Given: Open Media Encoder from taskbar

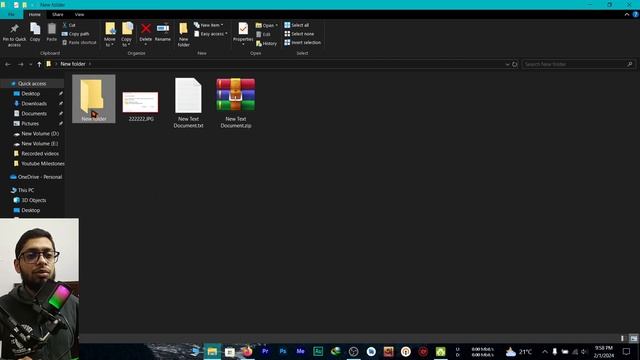Looking at the screenshot, I should point(300,351).
